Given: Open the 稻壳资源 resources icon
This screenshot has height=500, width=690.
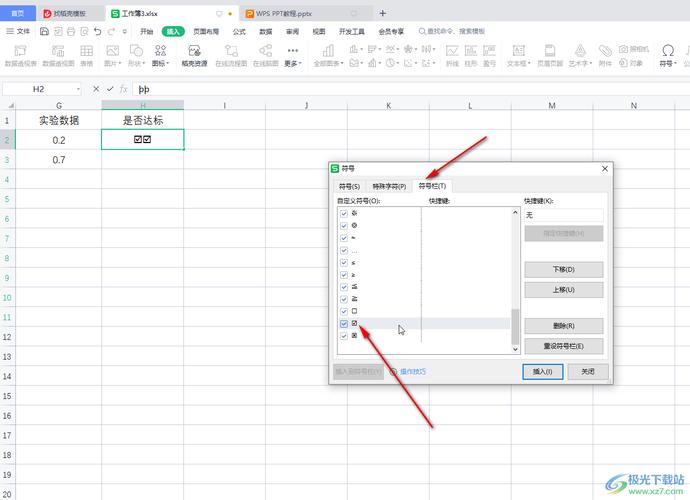Looking at the screenshot, I should click(x=195, y=55).
